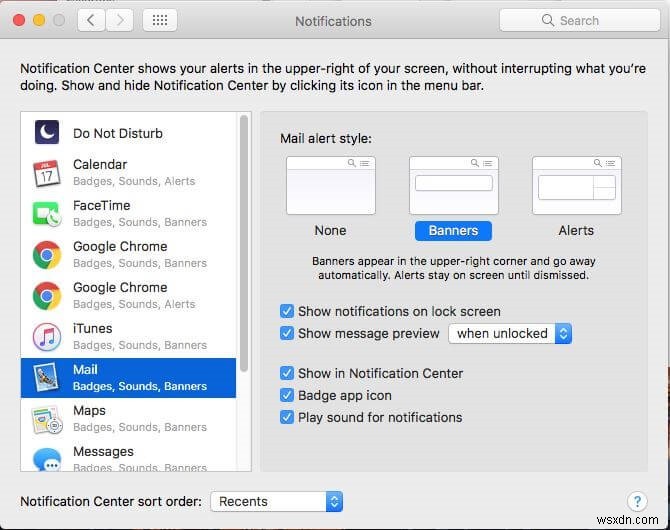Screen dimensions: 670x530
Task: Choose the highlighted Banners label
Action: [453, 231]
